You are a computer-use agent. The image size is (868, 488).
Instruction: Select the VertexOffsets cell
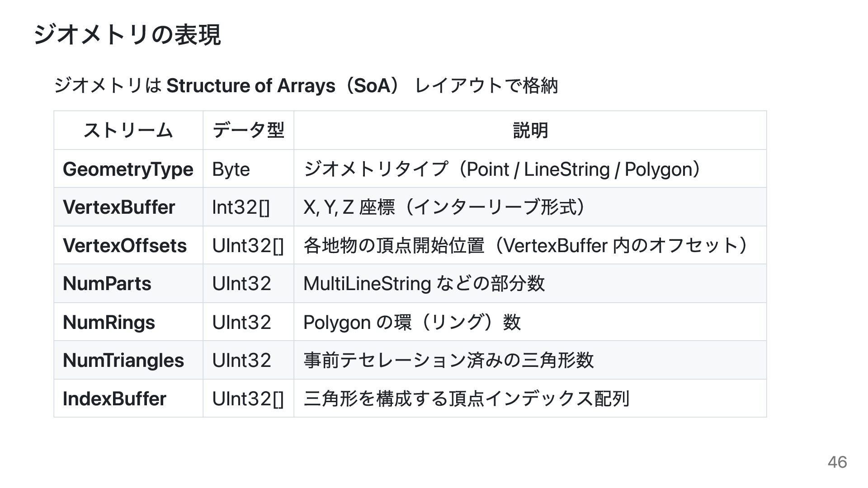(x=125, y=246)
